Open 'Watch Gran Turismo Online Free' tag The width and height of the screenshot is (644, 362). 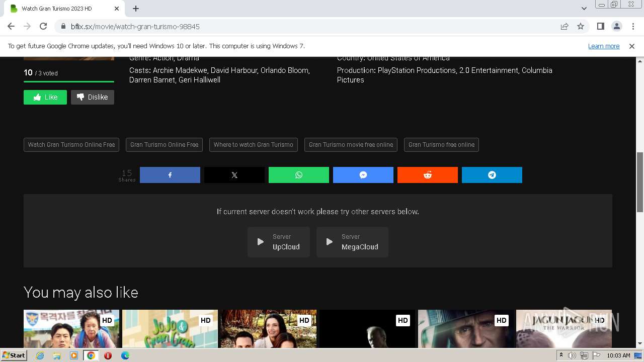[x=71, y=145]
